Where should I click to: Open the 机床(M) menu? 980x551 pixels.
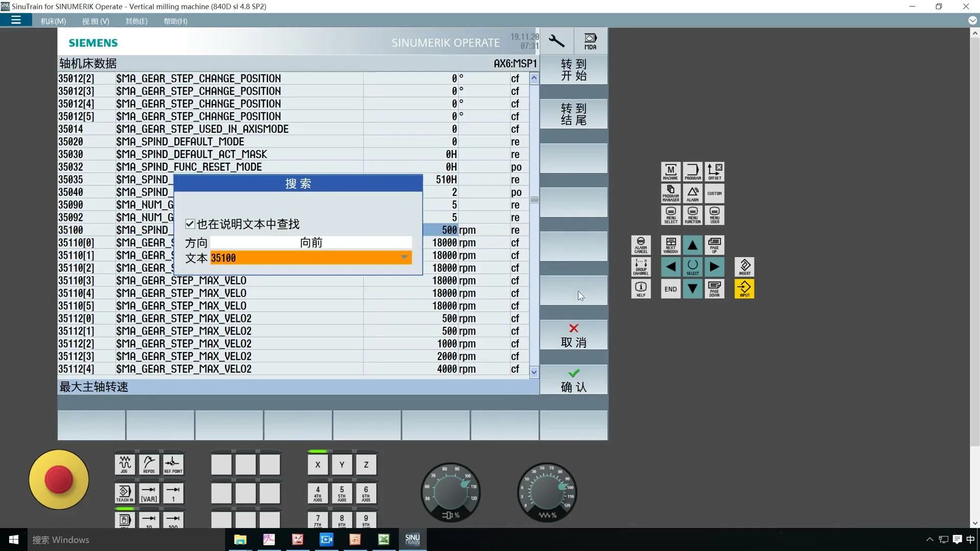[53, 21]
